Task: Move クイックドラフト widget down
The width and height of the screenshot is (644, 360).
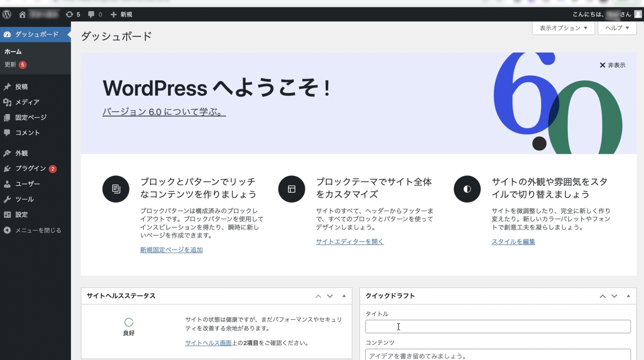Action: click(614, 296)
